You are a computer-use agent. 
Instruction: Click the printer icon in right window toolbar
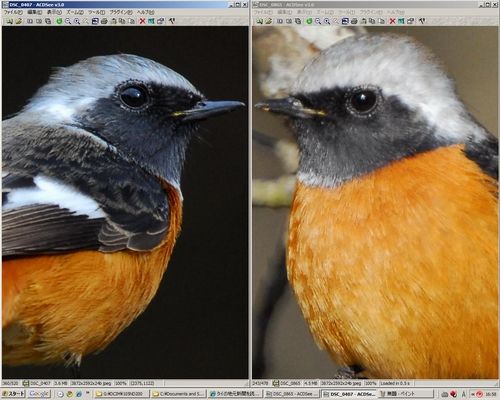pyautogui.click(x=354, y=21)
